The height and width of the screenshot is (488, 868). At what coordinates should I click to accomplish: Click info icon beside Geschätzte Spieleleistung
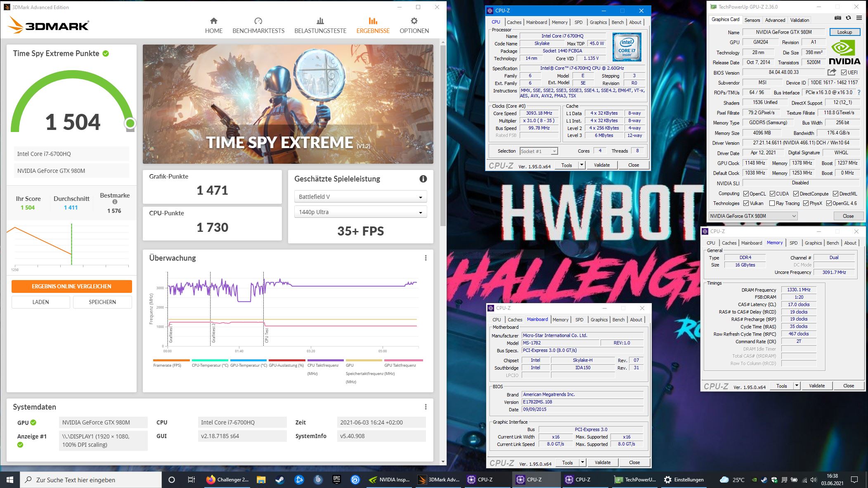pyautogui.click(x=423, y=179)
